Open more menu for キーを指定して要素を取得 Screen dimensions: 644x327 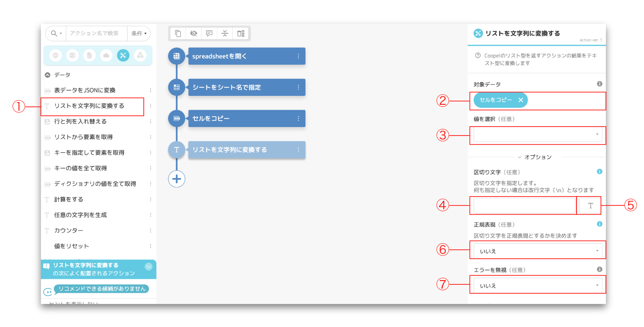pyautogui.click(x=151, y=153)
